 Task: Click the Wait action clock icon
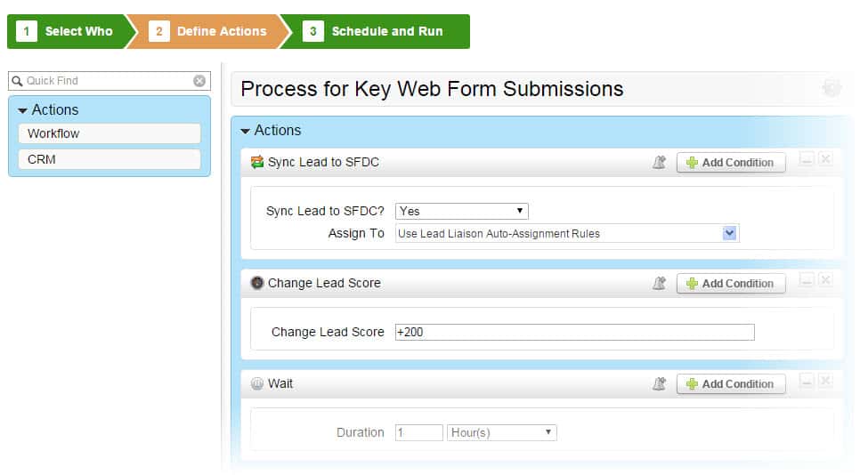(257, 383)
